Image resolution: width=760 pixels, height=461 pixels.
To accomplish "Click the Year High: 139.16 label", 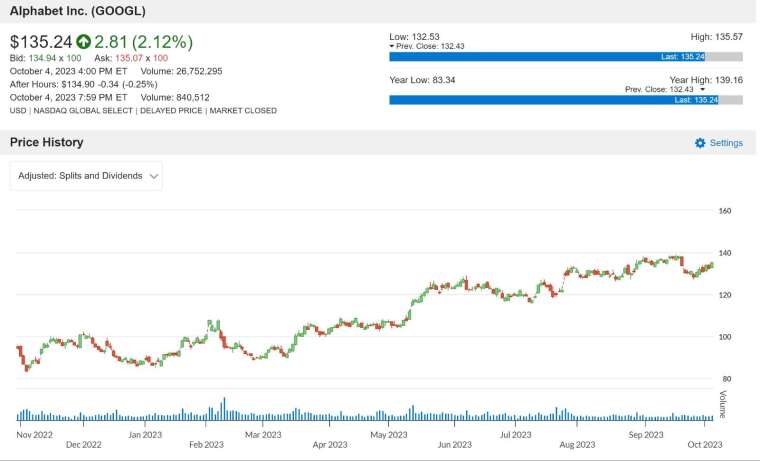I will [706, 80].
